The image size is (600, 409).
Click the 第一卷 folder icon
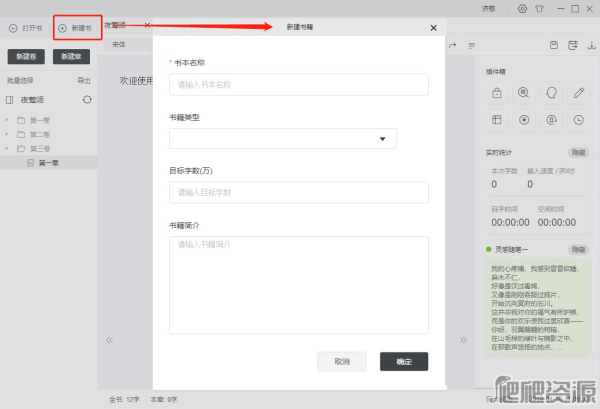pyautogui.click(x=21, y=121)
